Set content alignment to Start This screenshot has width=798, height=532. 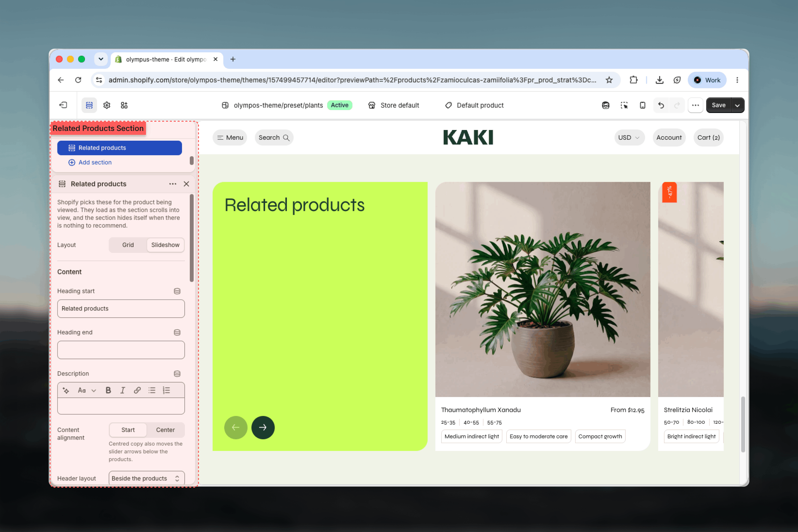128,430
